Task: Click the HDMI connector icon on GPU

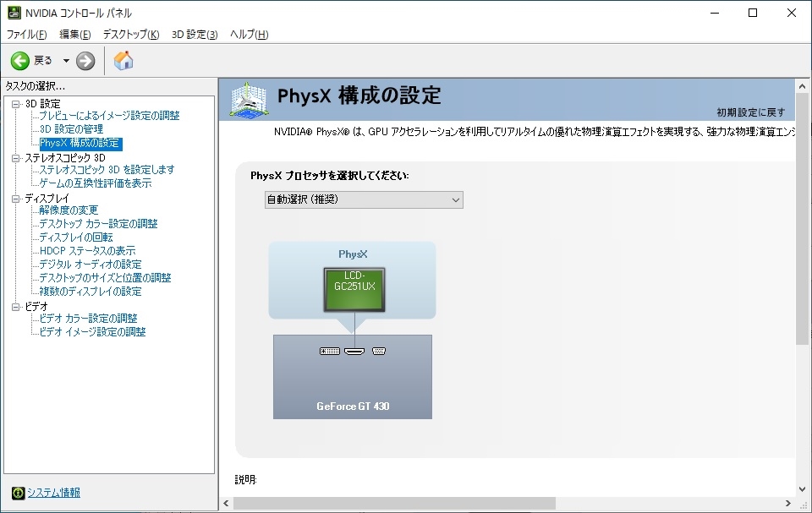Action: pos(354,351)
